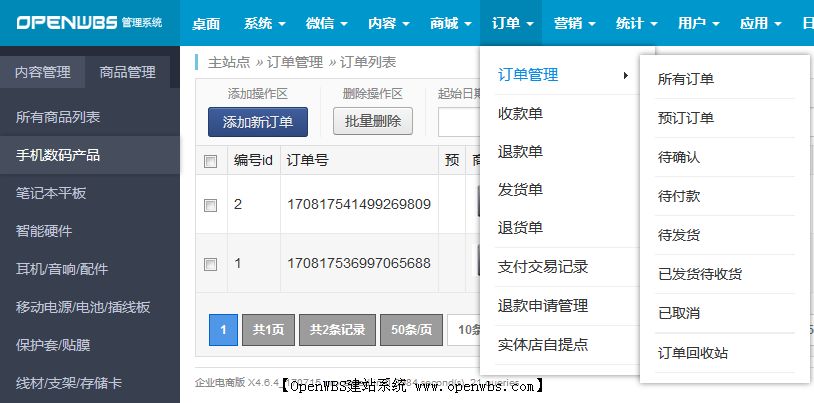Viewport: 814px width, 403px height.
Task: Check the box for order row 1
Action: pyautogui.click(x=210, y=264)
